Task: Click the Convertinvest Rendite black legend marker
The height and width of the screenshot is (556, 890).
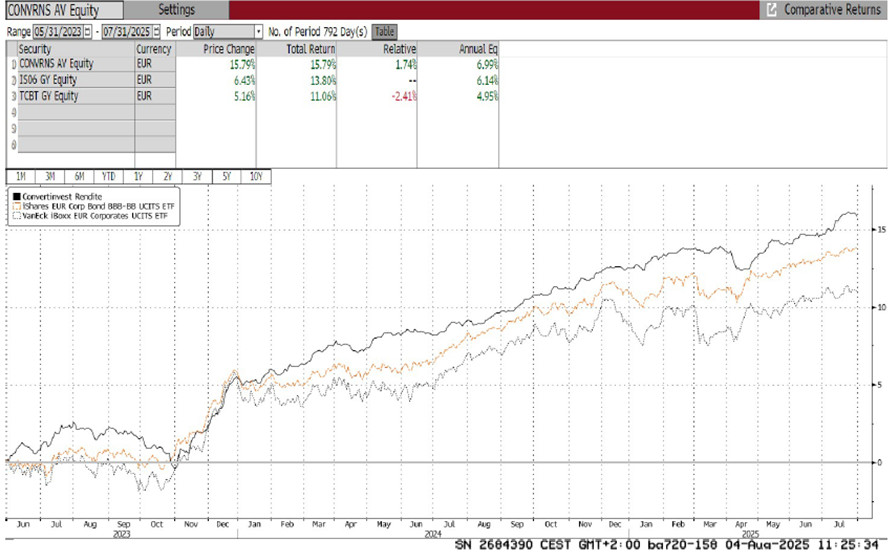Action: pos(15,197)
